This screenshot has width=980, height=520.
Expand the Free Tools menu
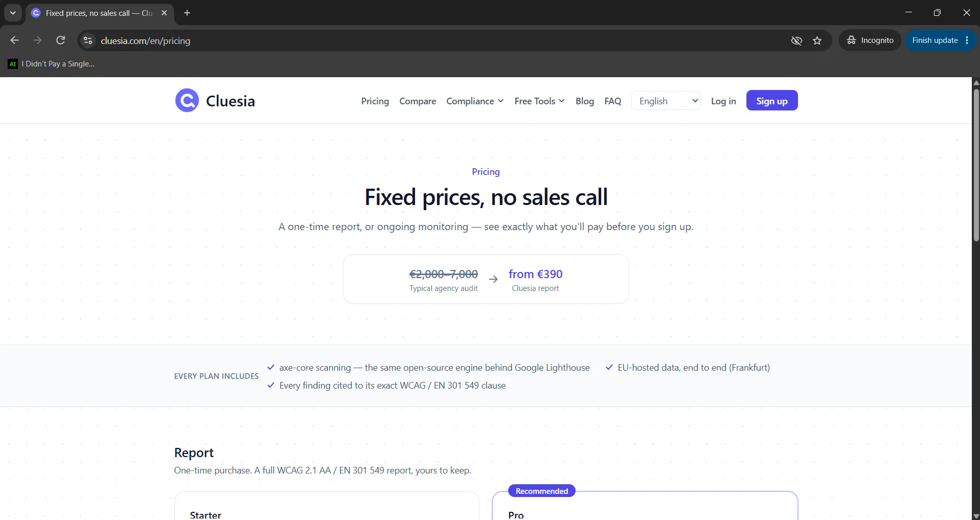539,101
